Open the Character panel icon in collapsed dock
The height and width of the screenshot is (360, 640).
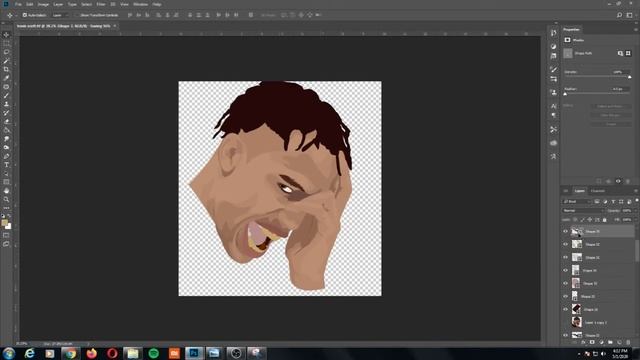(553, 106)
